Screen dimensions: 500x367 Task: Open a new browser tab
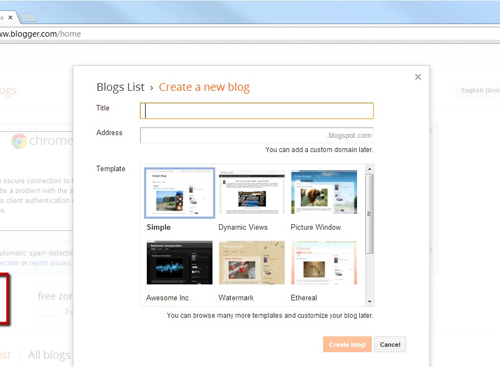click(28, 18)
